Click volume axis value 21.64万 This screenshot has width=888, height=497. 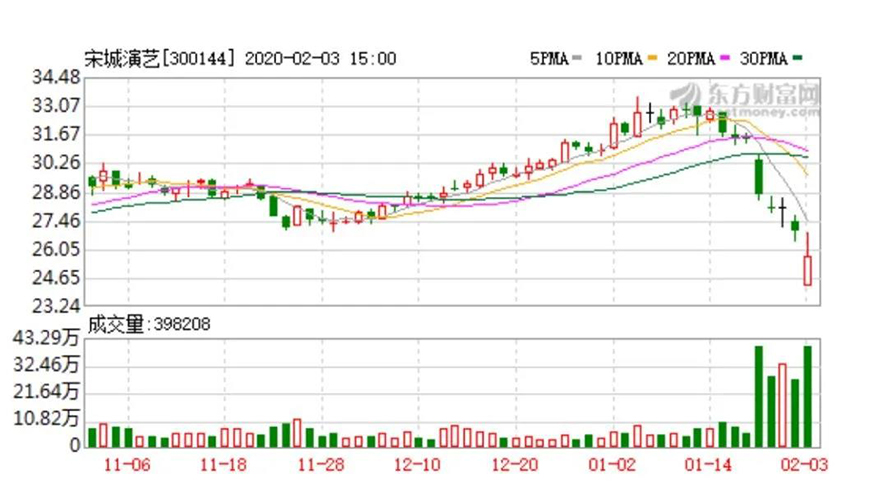46,392
